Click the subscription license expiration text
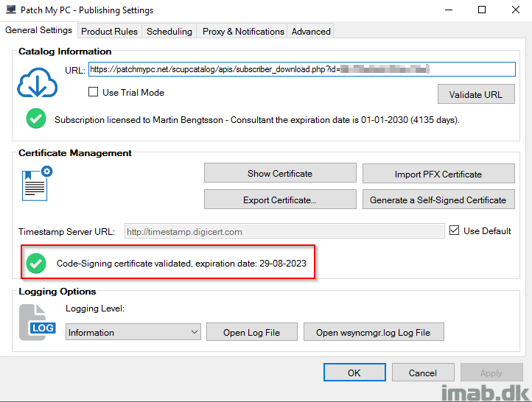Image resolution: width=532 pixels, height=402 pixels. pyautogui.click(x=257, y=120)
